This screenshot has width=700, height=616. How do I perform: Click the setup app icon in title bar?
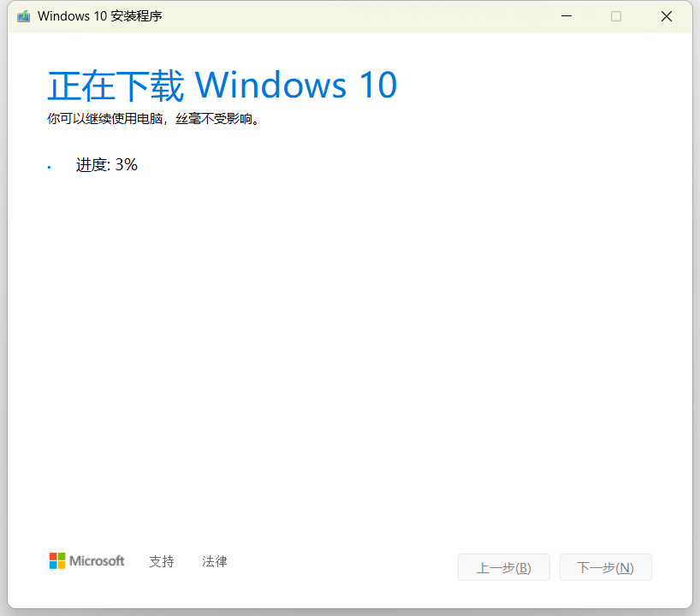point(23,16)
